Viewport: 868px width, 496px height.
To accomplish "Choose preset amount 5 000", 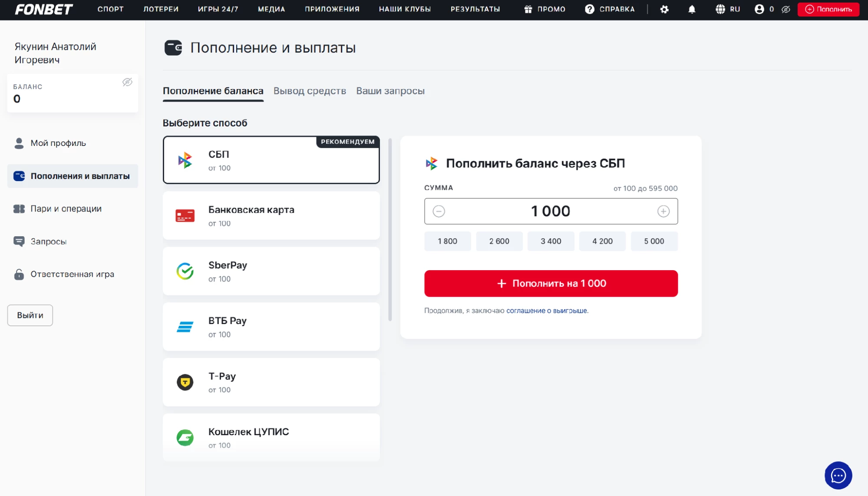I will [x=654, y=241].
